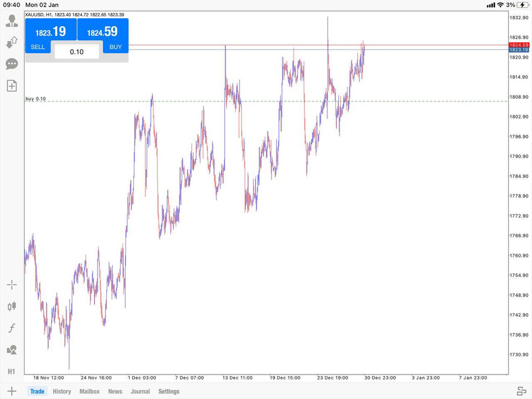Open the News tab

coord(115,391)
